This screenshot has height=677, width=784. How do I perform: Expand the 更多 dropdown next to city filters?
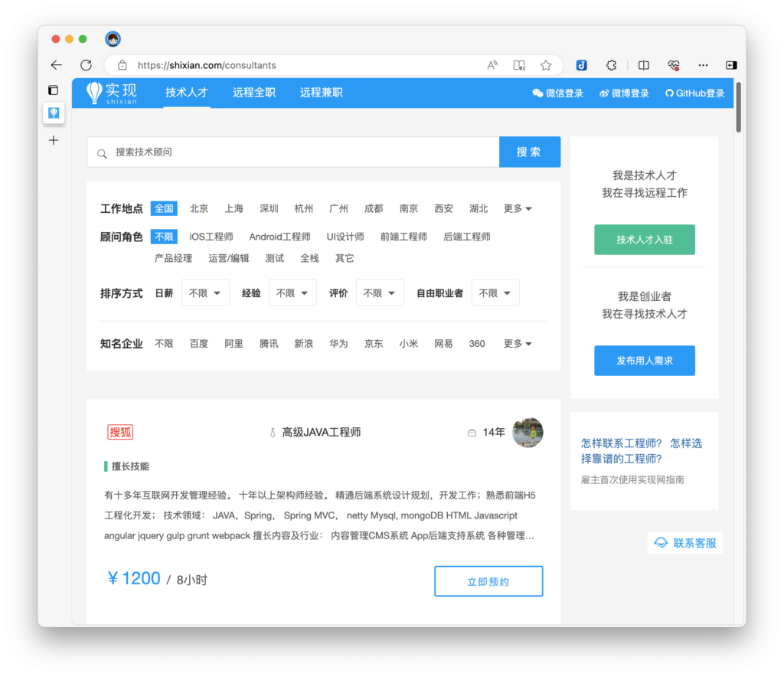517,208
